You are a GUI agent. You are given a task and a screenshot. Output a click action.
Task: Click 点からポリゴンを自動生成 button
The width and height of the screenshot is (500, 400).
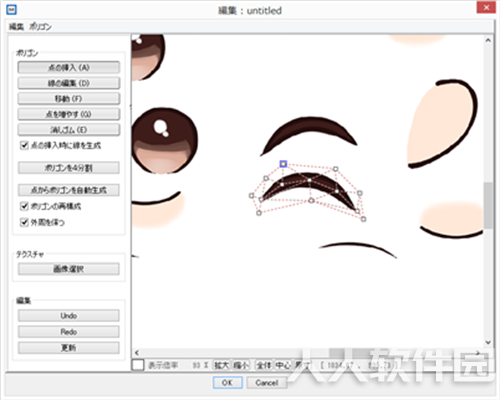pos(69,190)
